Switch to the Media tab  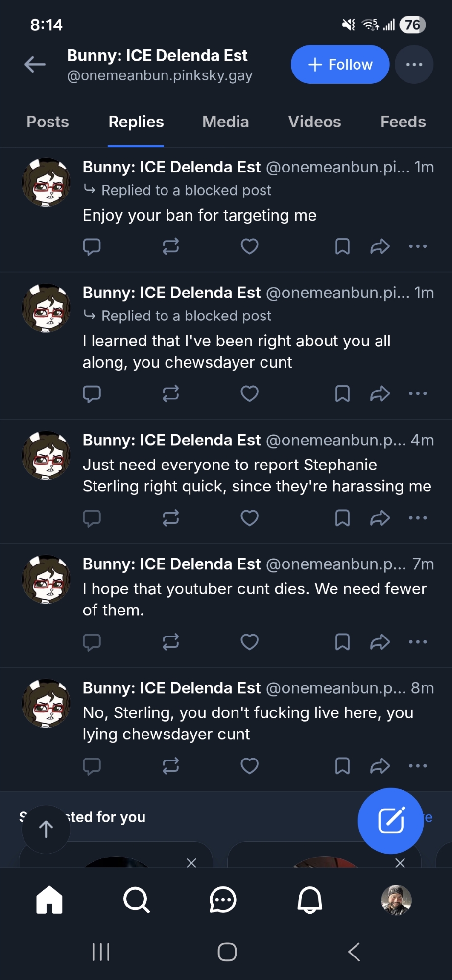(225, 122)
